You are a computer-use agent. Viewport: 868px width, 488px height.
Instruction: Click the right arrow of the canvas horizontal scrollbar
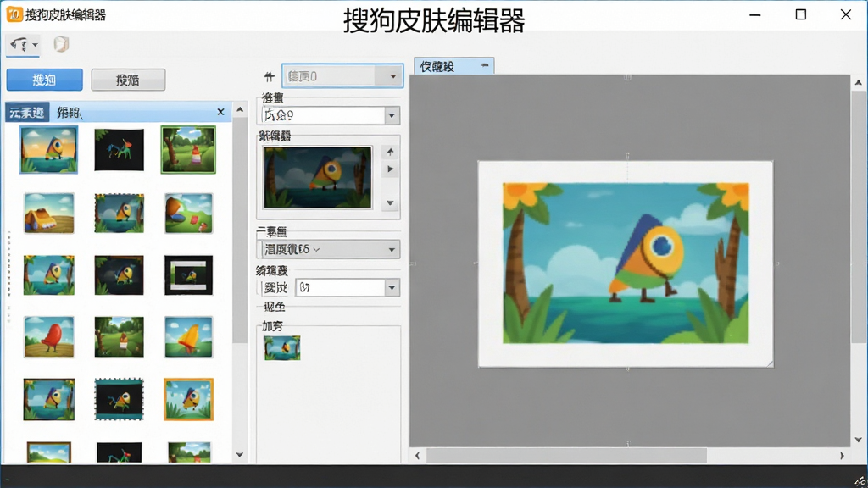[842, 456]
